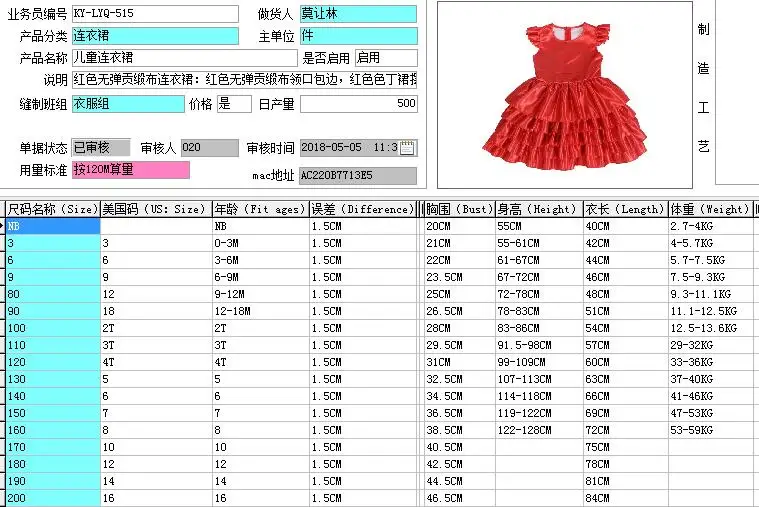Click the 年龄 (Fit ages) column header
The height and width of the screenshot is (507, 759).
(261, 209)
